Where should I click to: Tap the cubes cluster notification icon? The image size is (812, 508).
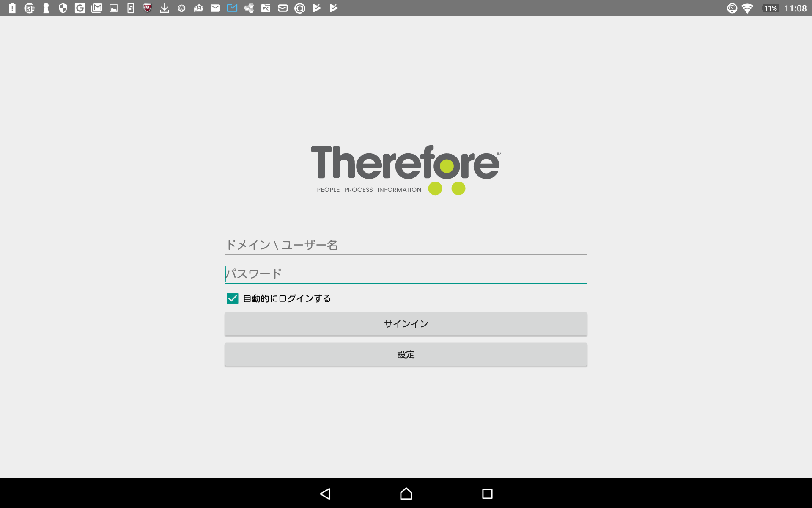pos(249,8)
